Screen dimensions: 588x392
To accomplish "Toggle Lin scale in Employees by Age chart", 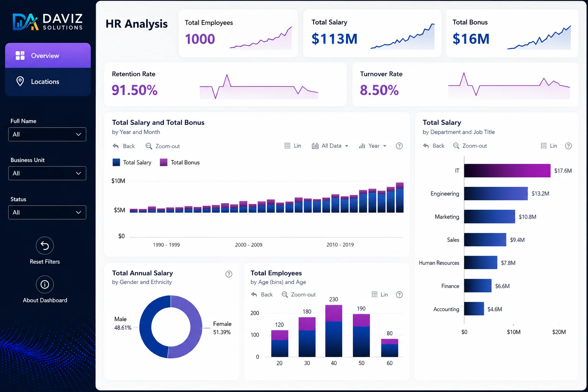I will (380, 294).
